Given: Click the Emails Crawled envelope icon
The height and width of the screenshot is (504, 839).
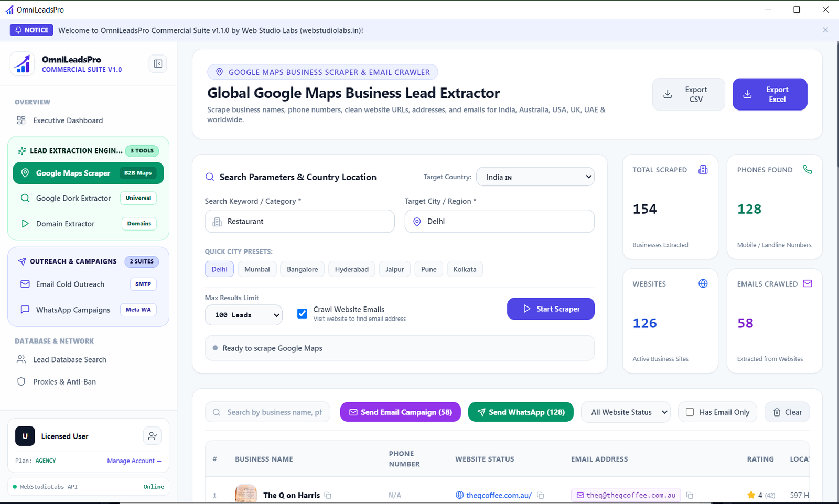Looking at the screenshot, I should point(808,283).
